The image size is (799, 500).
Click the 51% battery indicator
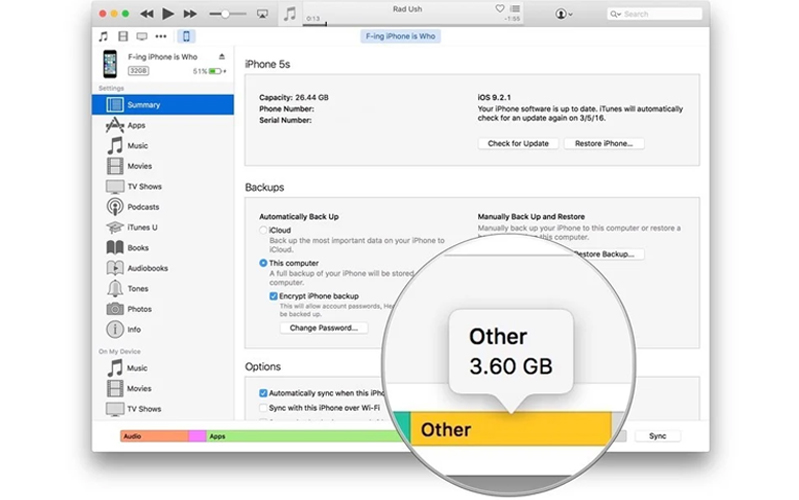click(209, 71)
